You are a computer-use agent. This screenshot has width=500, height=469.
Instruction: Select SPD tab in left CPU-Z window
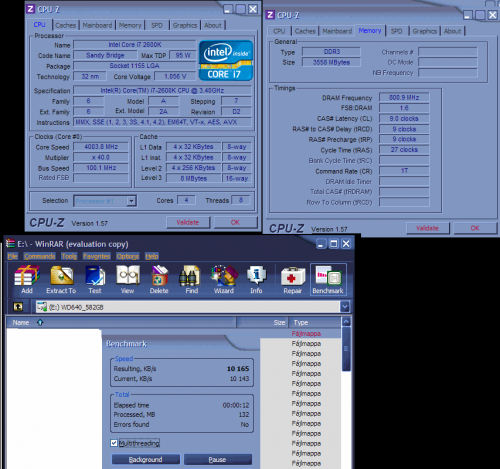click(x=157, y=25)
